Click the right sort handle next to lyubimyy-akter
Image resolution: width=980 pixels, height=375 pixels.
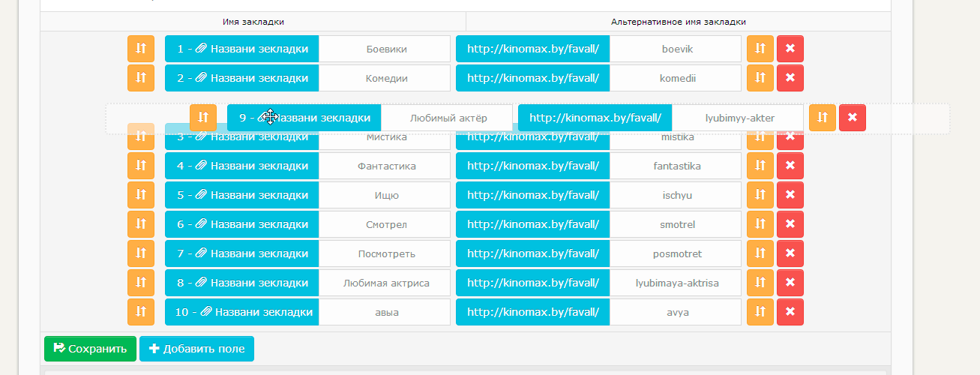click(822, 118)
